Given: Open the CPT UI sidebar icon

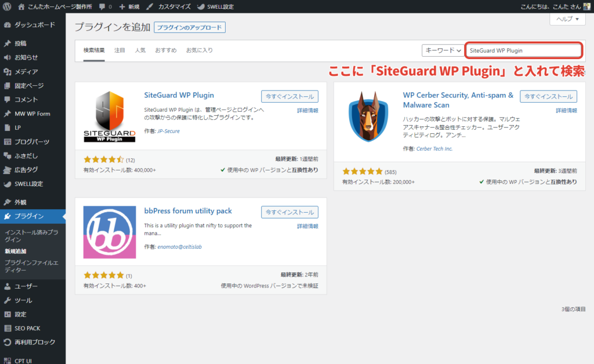Looking at the screenshot, I should (x=7, y=361).
